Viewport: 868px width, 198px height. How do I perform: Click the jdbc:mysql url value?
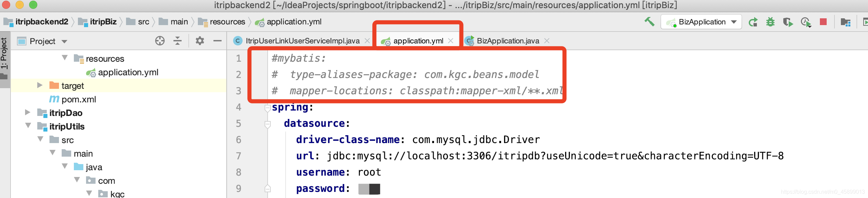tap(555, 156)
